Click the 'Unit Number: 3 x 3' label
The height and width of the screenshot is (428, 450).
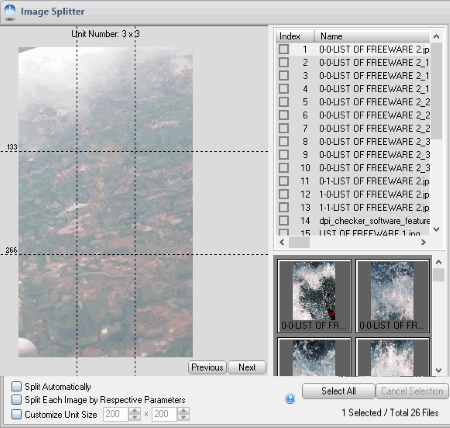(x=105, y=34)
